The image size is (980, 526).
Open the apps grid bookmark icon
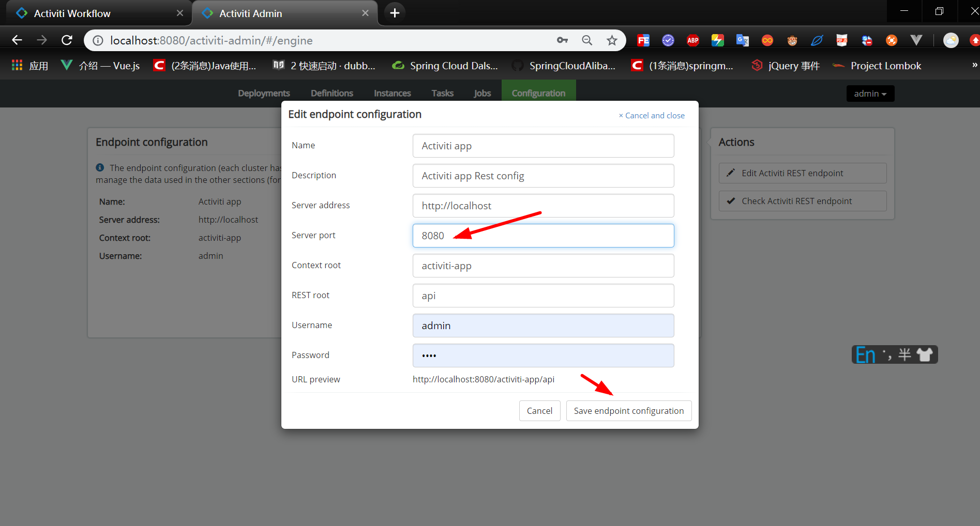pyautogui.click(x=17, y=65)
